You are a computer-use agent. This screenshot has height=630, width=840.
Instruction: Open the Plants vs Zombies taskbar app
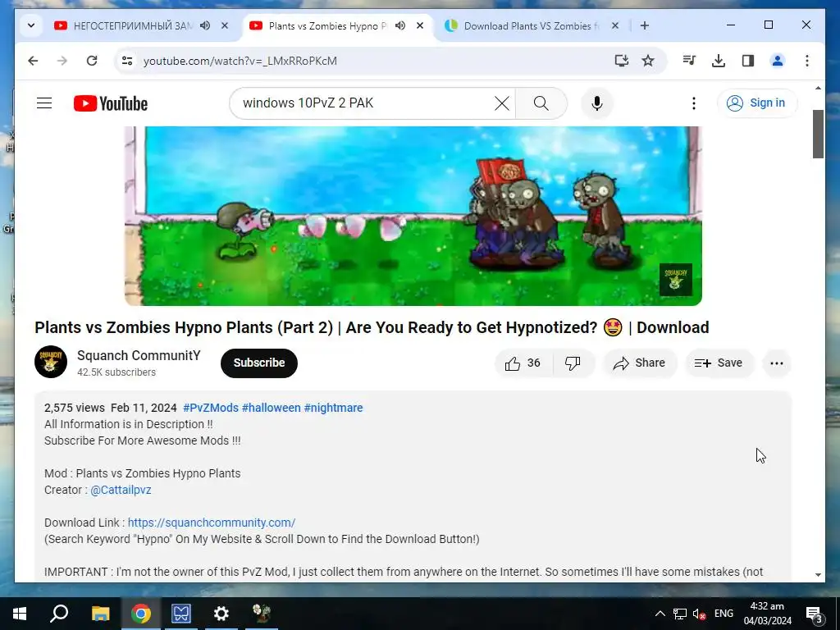[262, 614]
